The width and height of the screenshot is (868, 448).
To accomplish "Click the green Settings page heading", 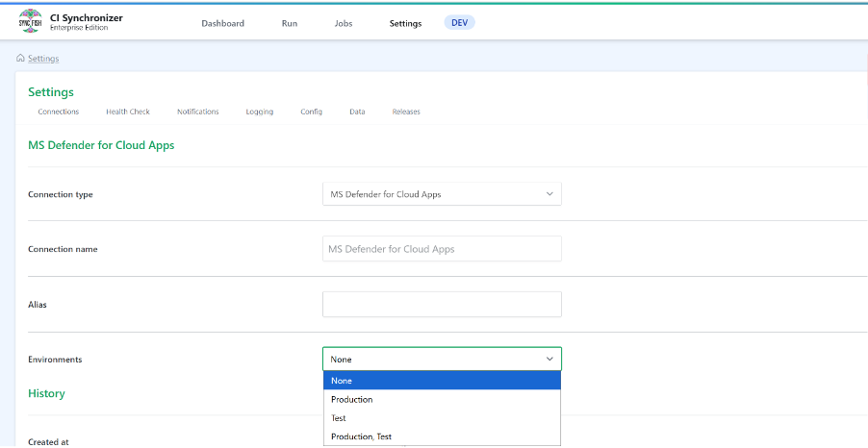I will pyautogui.click(x=51, y=92).
